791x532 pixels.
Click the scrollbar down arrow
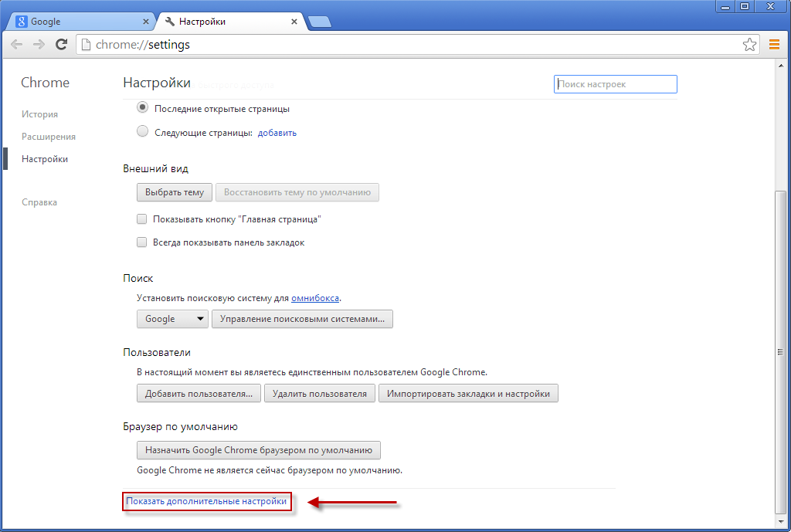[780, 521]
